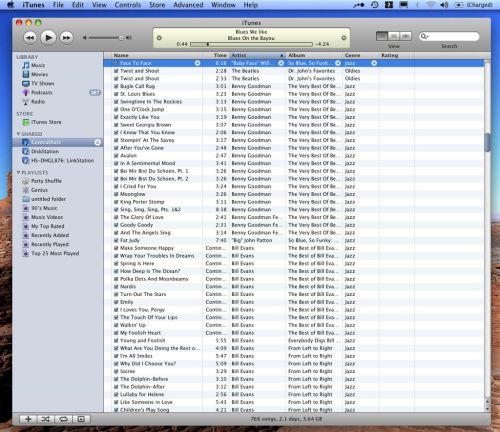Toggle the repeat button
Viewport: 500px width, 432px height.
tap(63, 419)
